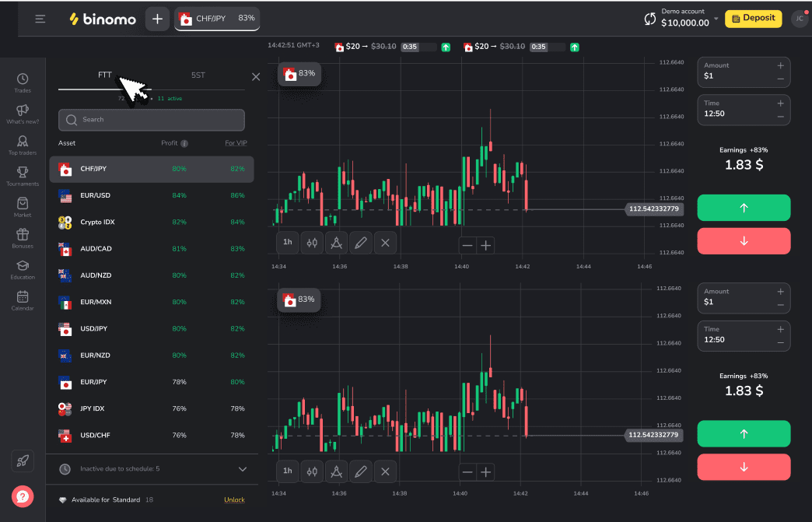812x522 pixels.
Task: Expand Inactive due to schedule list
Action: [242, 469]
